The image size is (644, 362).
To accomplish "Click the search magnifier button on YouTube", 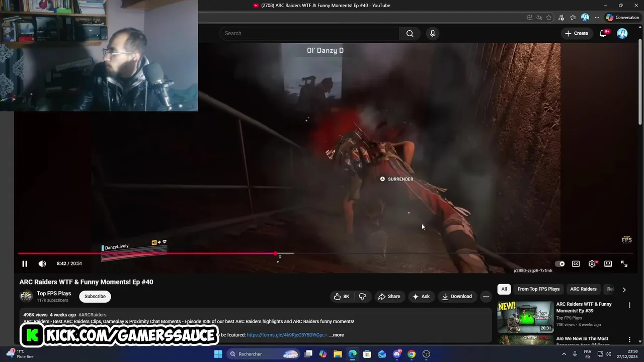I will 410,33.
